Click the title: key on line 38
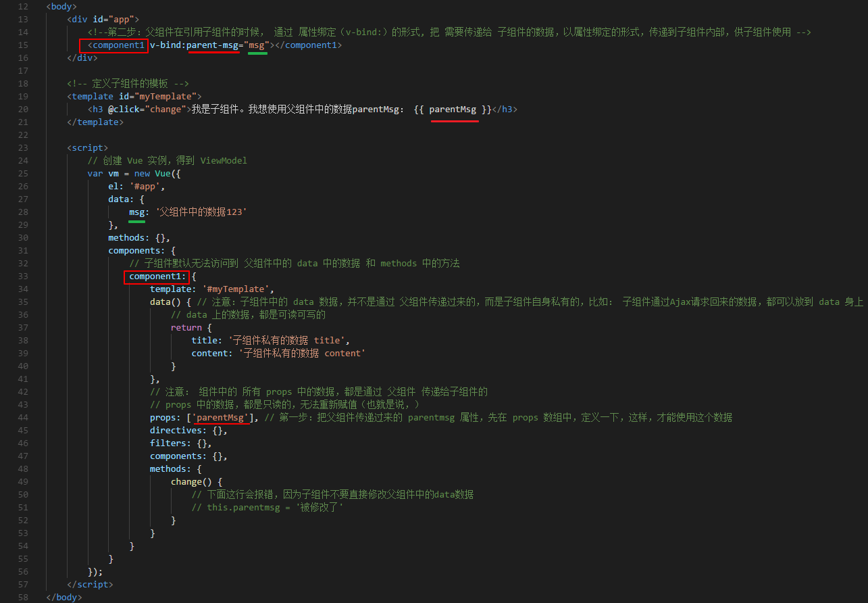Image resolution: width=868 pixels, height=603 pixels. point(207,341)
